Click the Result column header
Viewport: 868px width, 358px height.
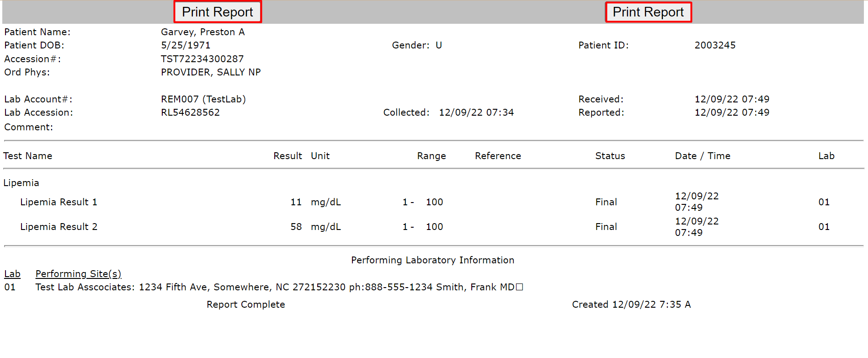[288, 156]
